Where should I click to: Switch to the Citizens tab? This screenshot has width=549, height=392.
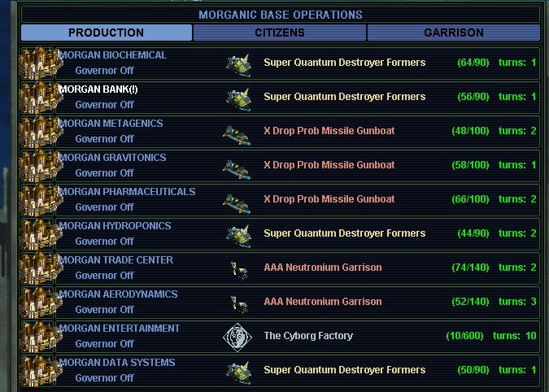pyautogui.click(x=280, y=33)
